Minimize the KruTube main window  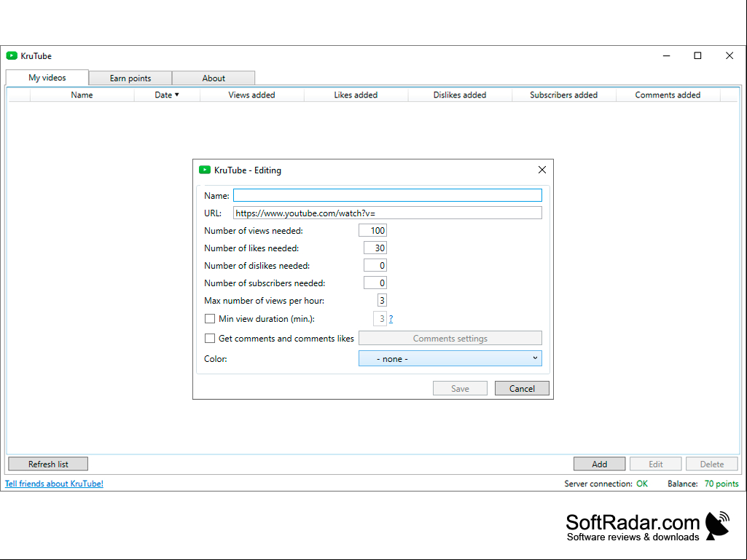[x=667, y=56]
